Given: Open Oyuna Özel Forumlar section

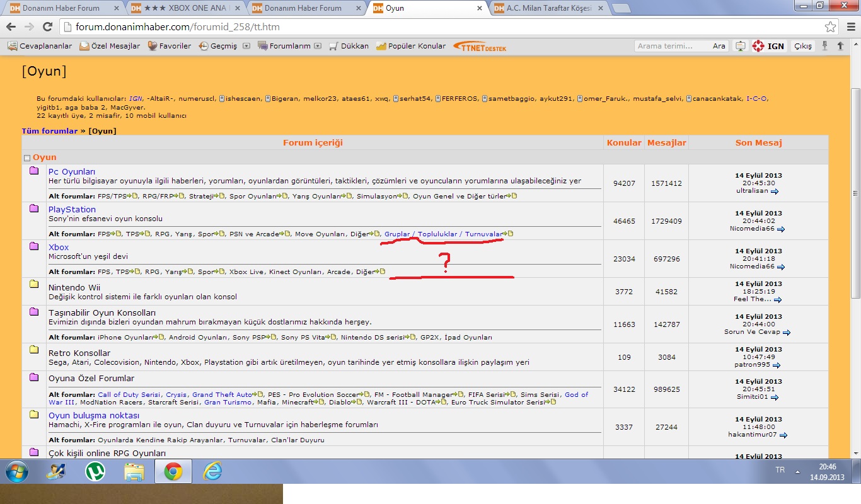Looking at the screenshot, I should click(x=91, y=378).
